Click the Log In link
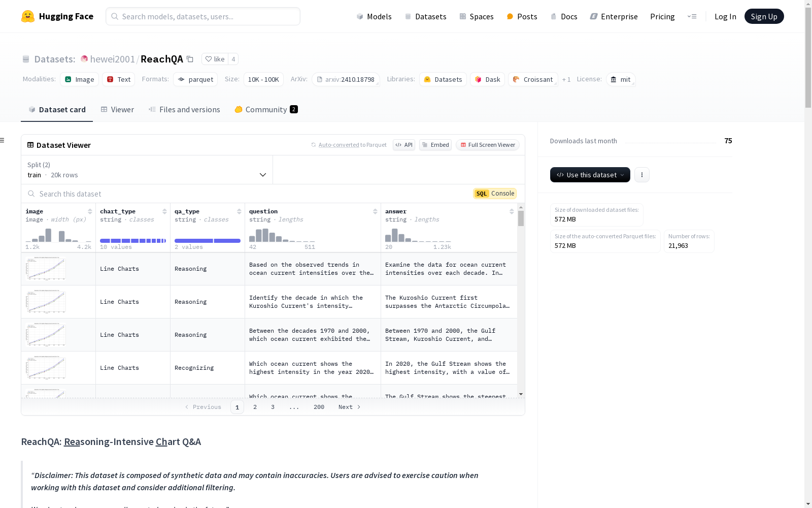 (x=725, y=16)
